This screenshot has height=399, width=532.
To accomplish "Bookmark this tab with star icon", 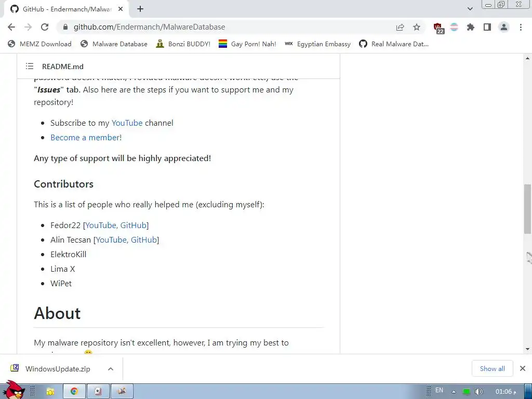I will tap(417, 27).
